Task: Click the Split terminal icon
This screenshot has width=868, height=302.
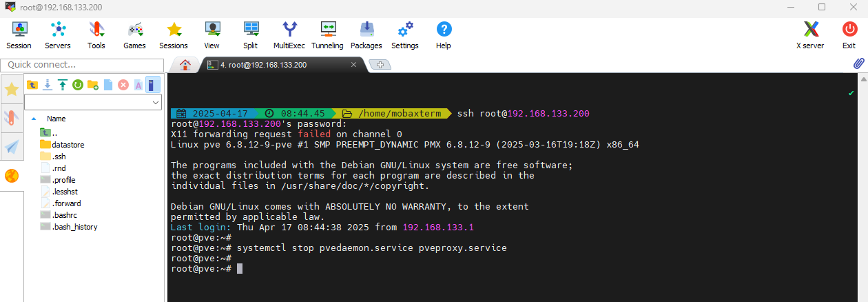Action: (250, 34)
